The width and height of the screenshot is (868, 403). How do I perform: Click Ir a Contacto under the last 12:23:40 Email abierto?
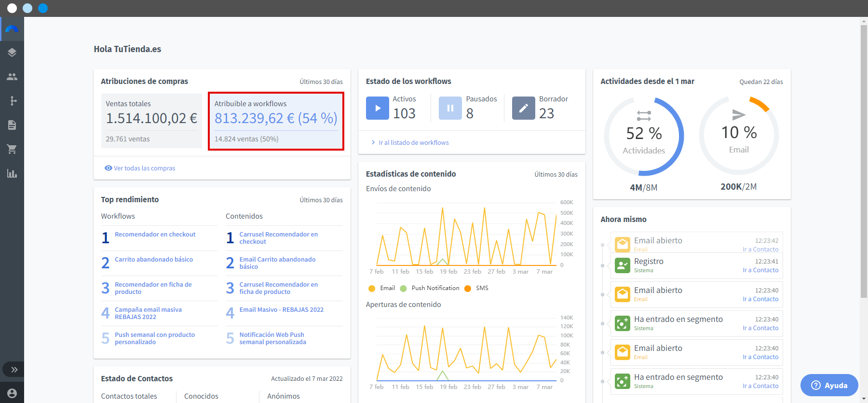coord(760,357)
